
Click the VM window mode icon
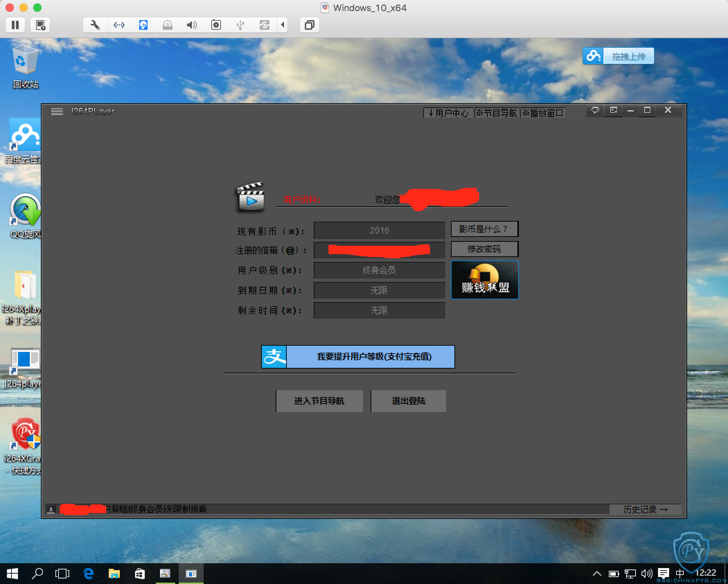[309, 25]
